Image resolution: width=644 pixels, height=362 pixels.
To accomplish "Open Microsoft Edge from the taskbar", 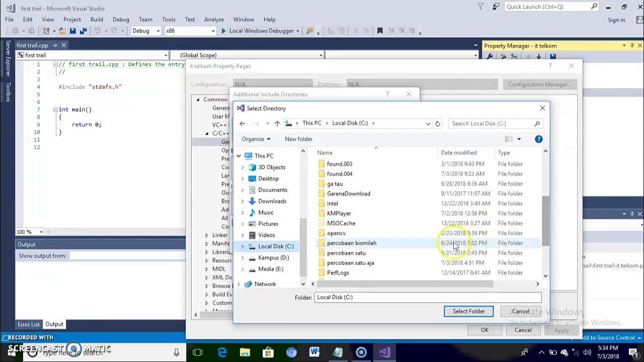I will pos(222,352).
